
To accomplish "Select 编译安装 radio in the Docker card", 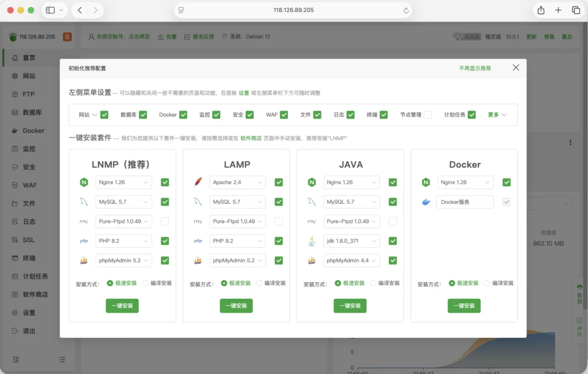I will pos(487,283).
